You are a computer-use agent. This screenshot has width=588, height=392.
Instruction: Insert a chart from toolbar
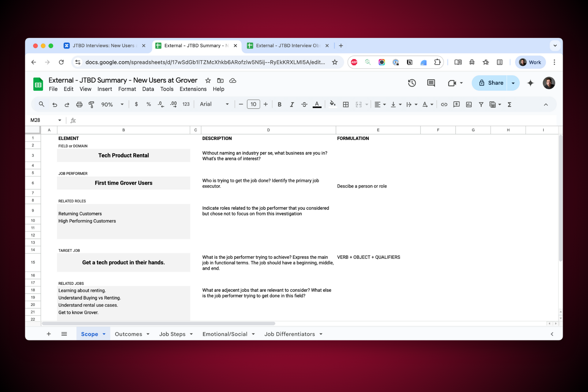[469, 104]
